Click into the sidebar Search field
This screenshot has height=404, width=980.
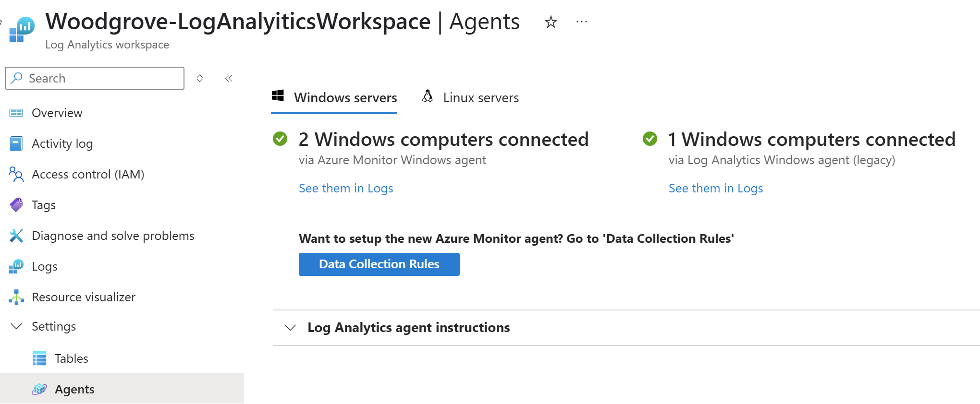[x=95, y=78]
